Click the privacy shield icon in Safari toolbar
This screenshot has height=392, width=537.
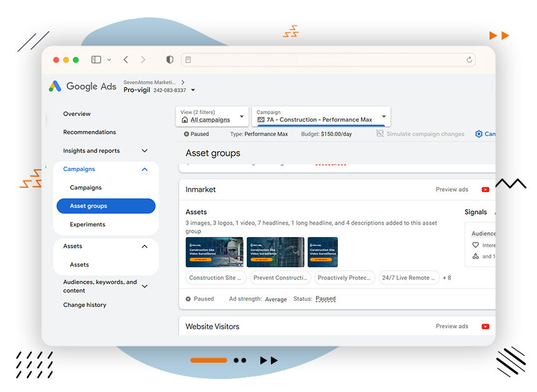[x=169, y=59]
